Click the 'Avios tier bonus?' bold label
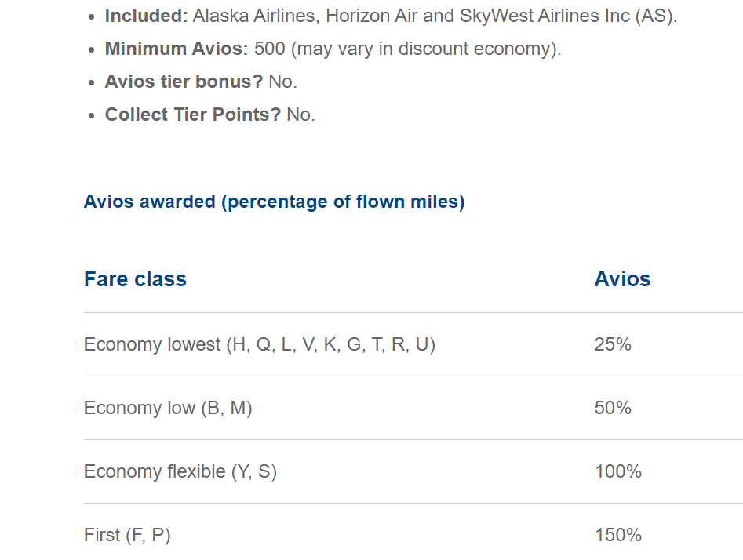This screenshot has width=743, height=560. (x=184, y=82)
